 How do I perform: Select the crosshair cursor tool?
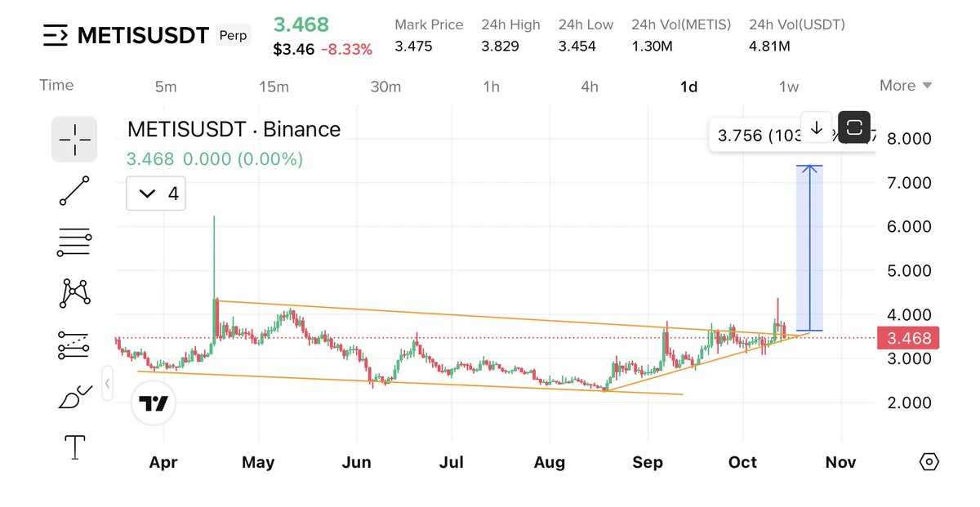click(x=74, y=139)
